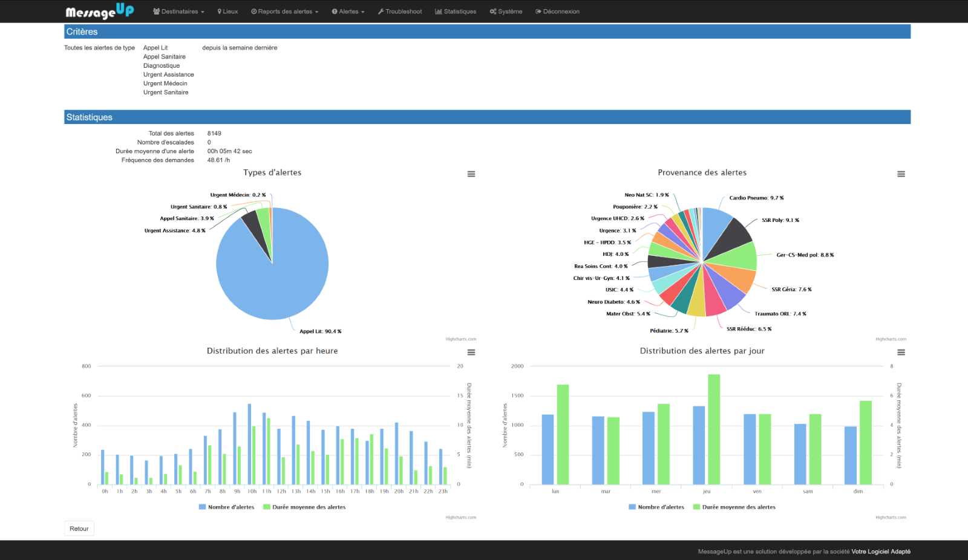
Task: Select Statistiques in the navigation bar
Action: (456, 11)
